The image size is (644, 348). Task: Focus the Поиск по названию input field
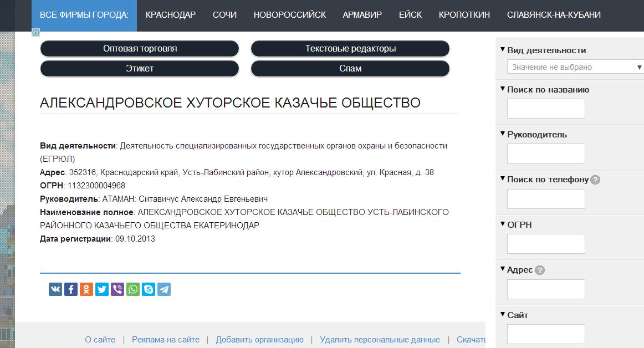[x=546, y=109]
